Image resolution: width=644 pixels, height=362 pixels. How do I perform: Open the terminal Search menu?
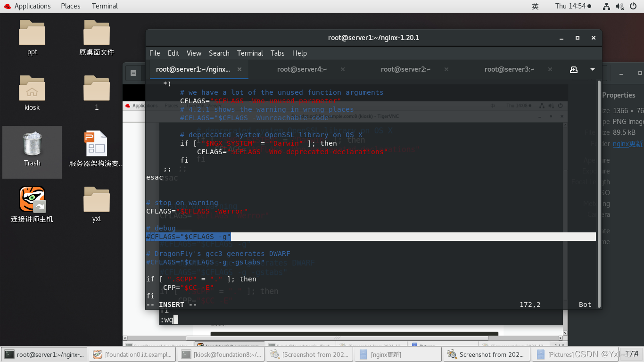pos(219,53)
